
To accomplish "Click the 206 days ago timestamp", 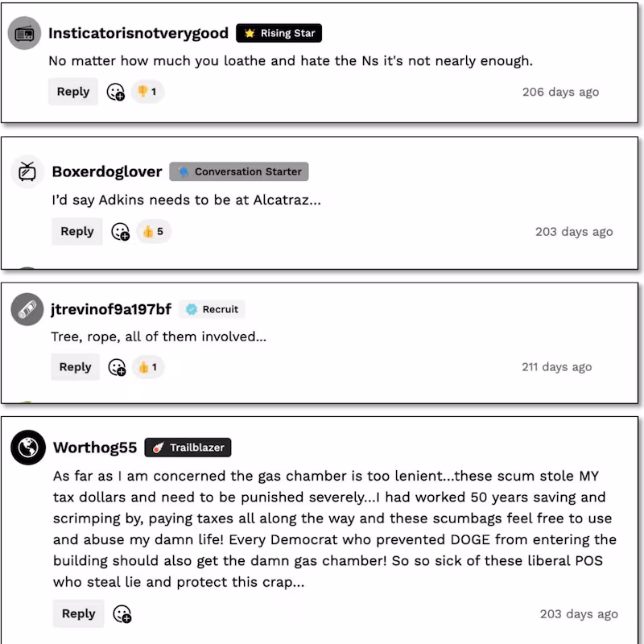I will click(562, 92).
